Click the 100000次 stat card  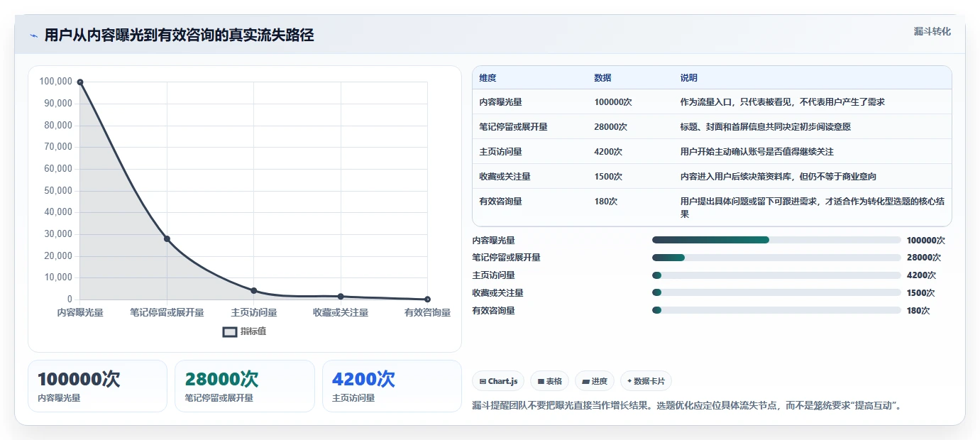click(x=97, y=386)
